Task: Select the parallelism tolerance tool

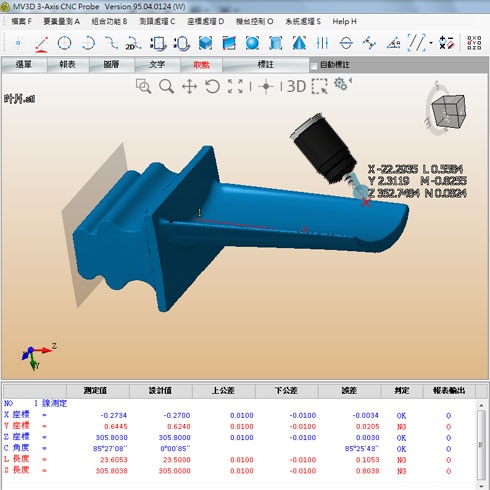Action: point(417,43)
